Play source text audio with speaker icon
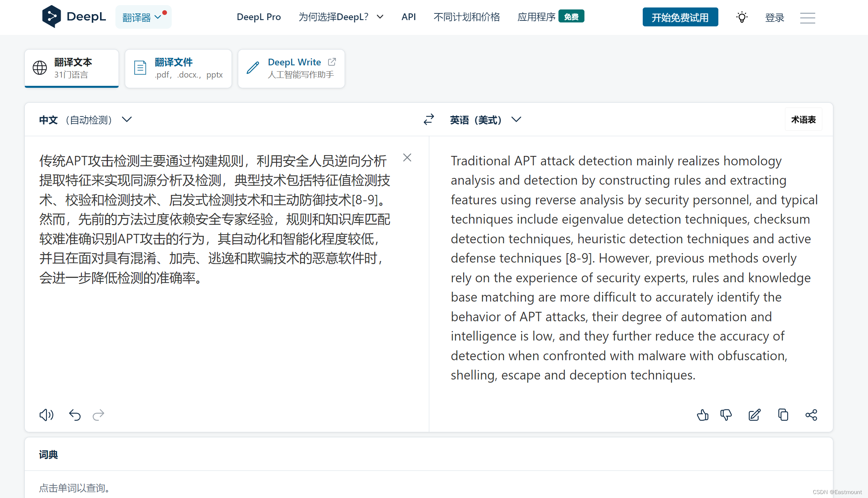Screen dimensions: 868x498 46,415
